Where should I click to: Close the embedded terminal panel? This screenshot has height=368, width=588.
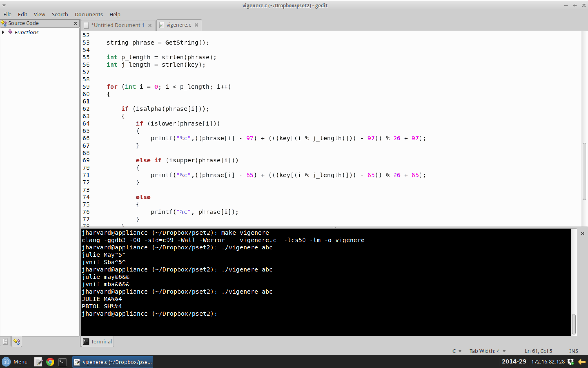pos(582,233)
